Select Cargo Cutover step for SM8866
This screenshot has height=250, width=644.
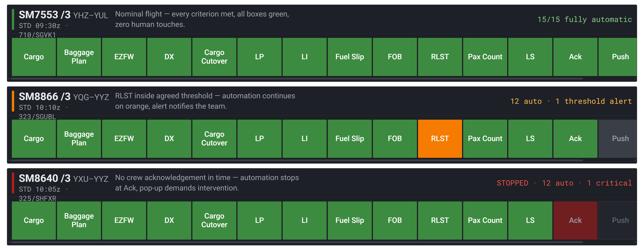pos(214,139)
